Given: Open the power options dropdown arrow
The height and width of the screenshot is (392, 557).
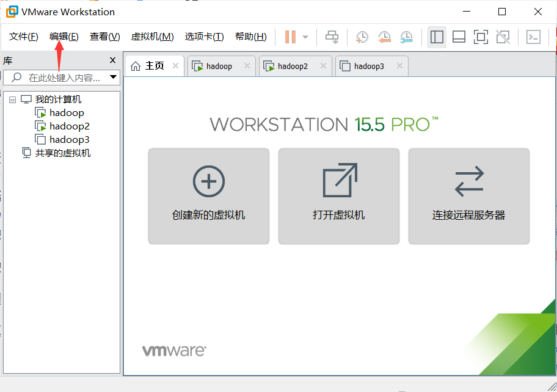Looking at the screenshot, I should coord(305,37).
